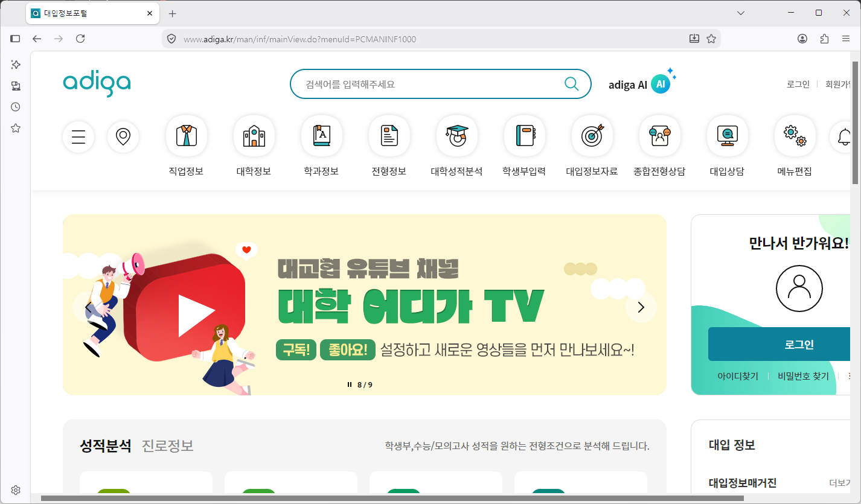861x504 pixels.
Task: Click 아이디찾기 link
Action: (738, 376)
